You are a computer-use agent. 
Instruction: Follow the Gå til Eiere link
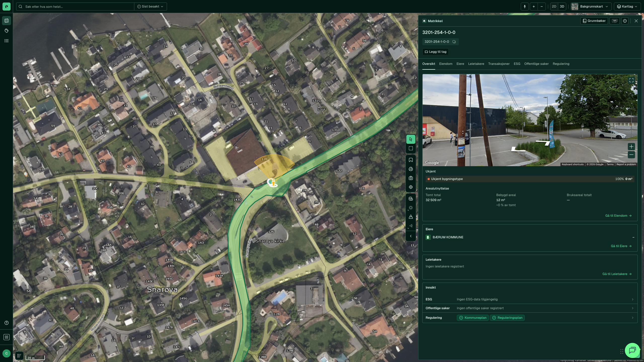[x=621, y=246]
